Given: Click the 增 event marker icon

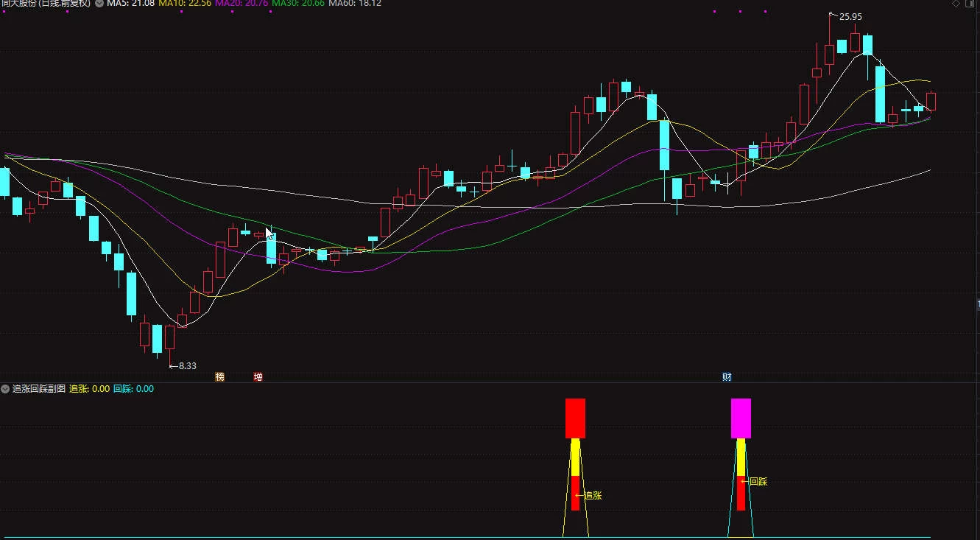Looking at the screenshot, I should pyautogui.click(x=258, y=377).
